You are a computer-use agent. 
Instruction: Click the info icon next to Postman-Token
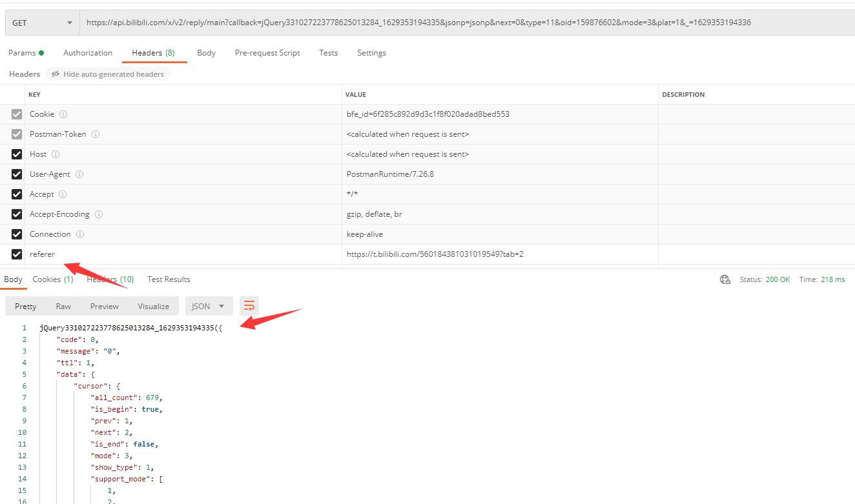(x=96, y=134)
